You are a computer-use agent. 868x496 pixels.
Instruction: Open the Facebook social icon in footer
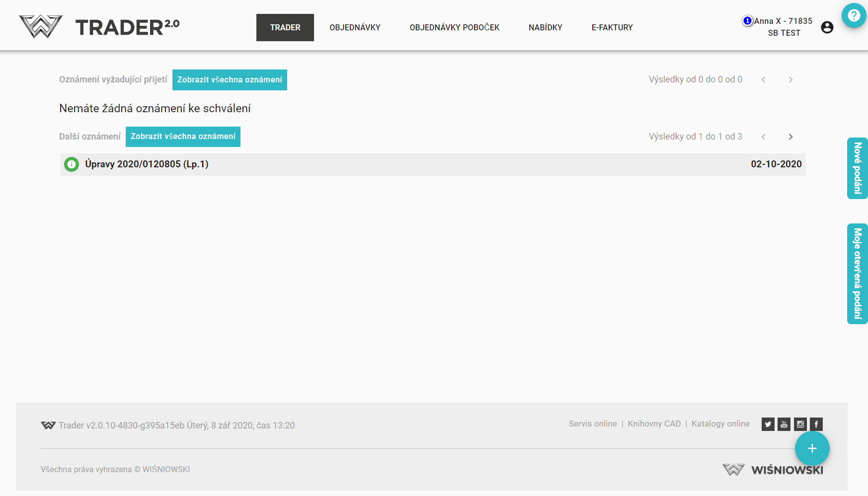(816, 424)
